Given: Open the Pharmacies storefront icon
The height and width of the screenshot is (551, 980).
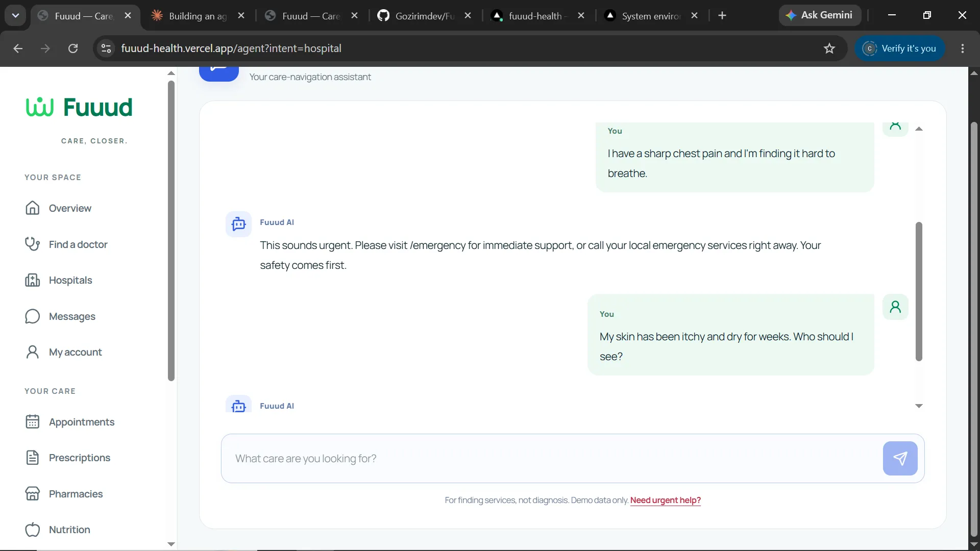Looking at the screenshot, I should click(x=32, y=493).
